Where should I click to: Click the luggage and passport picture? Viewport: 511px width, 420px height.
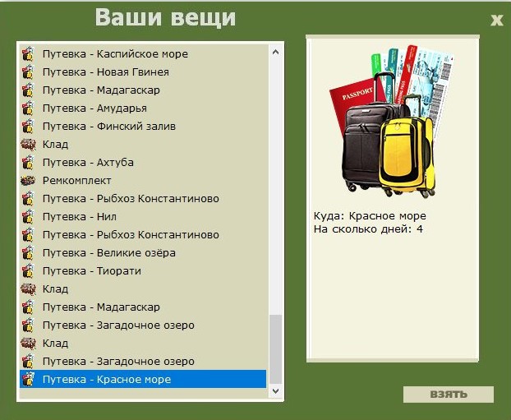coord(392,122)
